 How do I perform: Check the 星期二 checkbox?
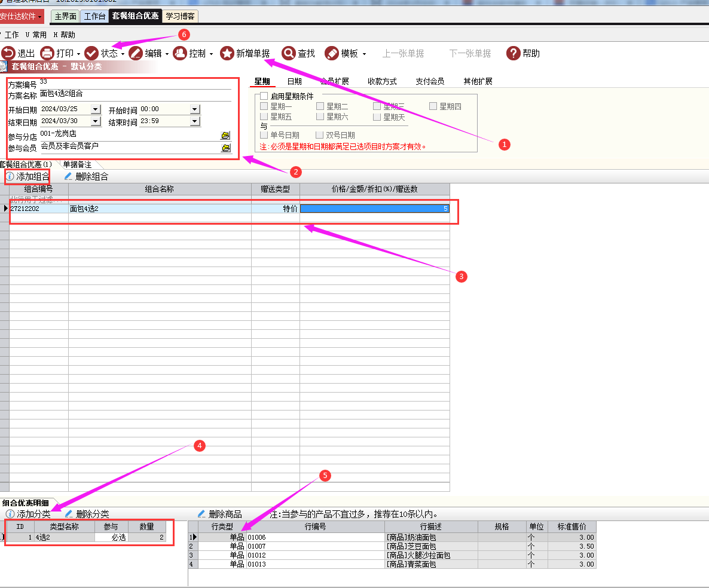pos(320,106)
